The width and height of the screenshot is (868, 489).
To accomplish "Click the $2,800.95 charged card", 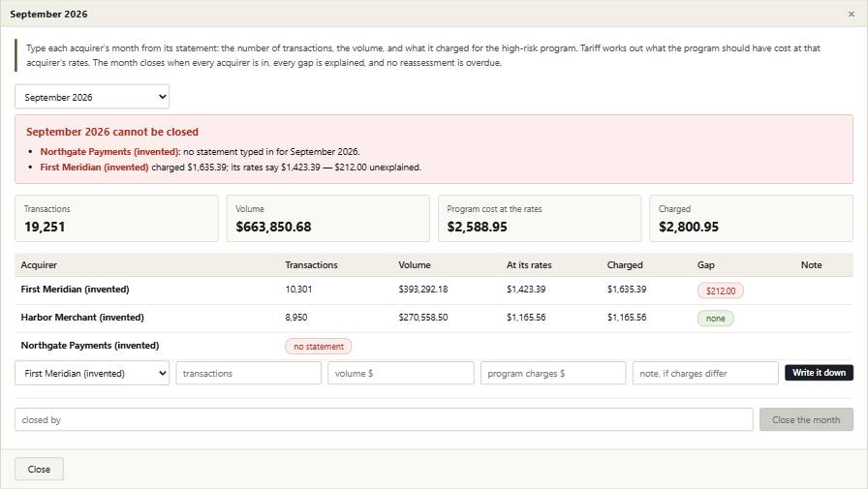I will click(751, 218).
